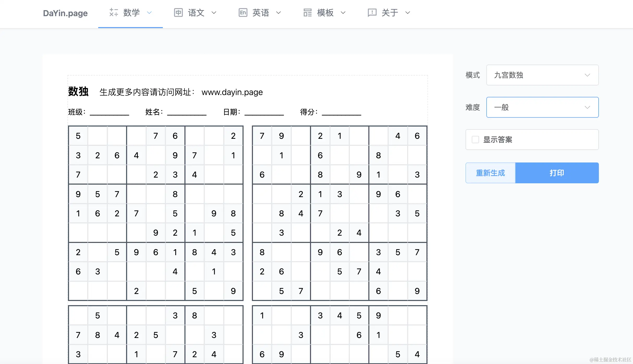Viewport: 633px width, 364px height.
Task: Click the message icon beside 关于
Action: 372,12
